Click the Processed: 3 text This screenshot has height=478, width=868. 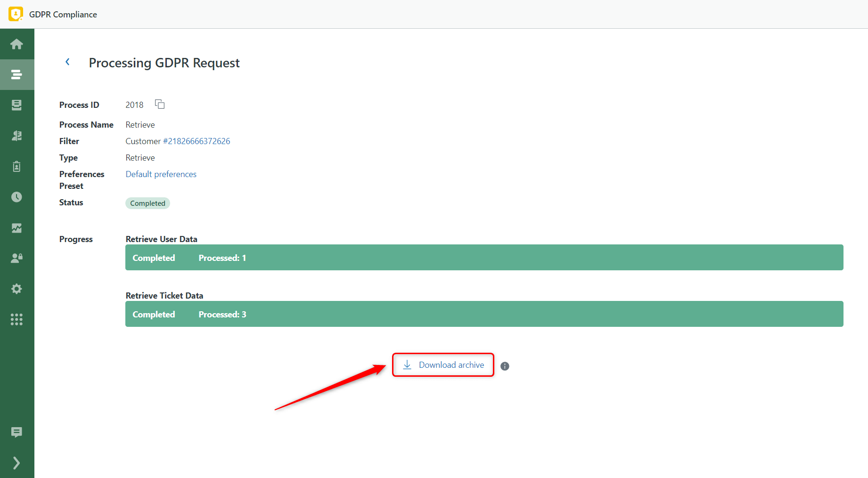pyautogui.click(x=222, y=314)
